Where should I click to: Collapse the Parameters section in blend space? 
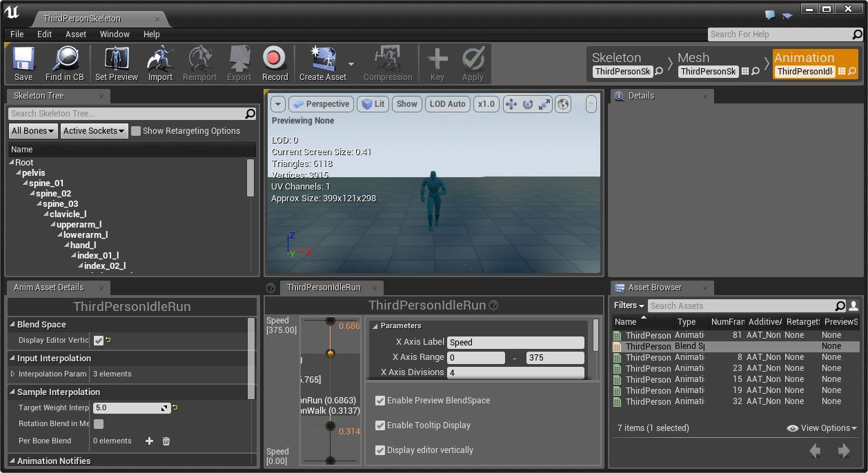pyautogui.click(x=375, y=326)
